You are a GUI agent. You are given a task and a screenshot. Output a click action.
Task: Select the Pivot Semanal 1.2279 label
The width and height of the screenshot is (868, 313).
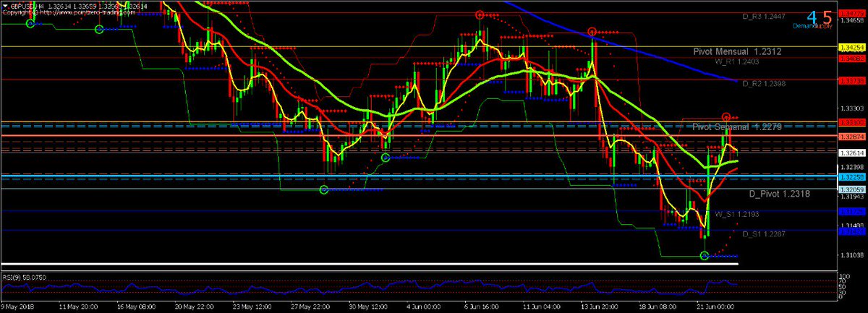point(736,127)
